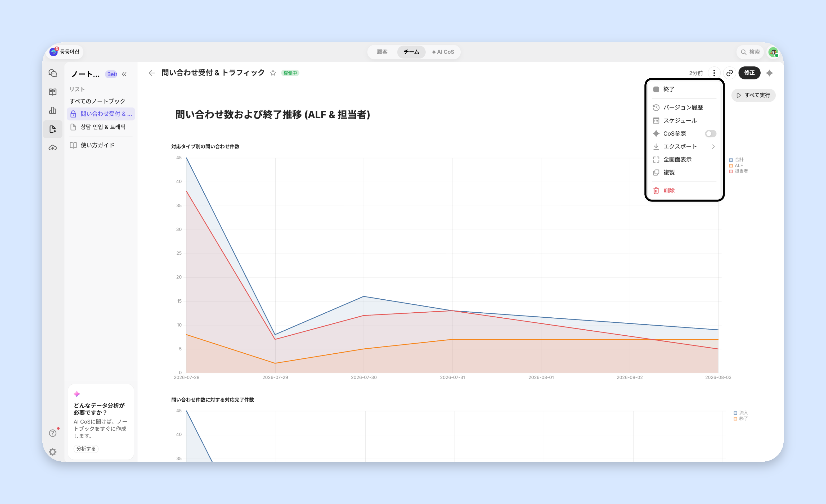Go back with the left arrow
Image resolution: width=826 pixels, height=504 pixels.
(151, 73)
